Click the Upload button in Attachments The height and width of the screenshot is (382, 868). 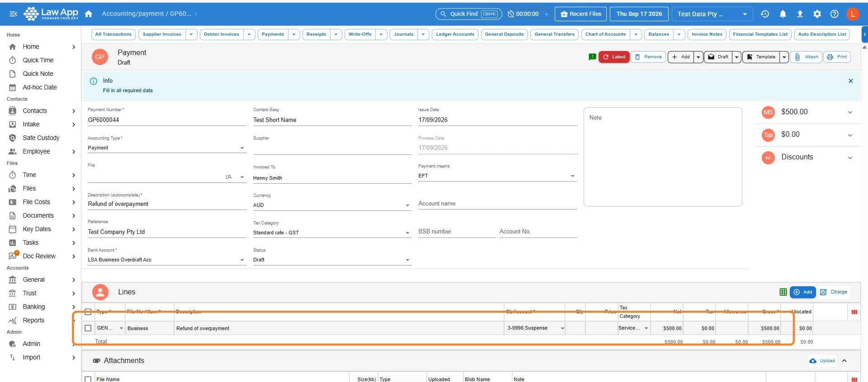[x=822, y=361]
